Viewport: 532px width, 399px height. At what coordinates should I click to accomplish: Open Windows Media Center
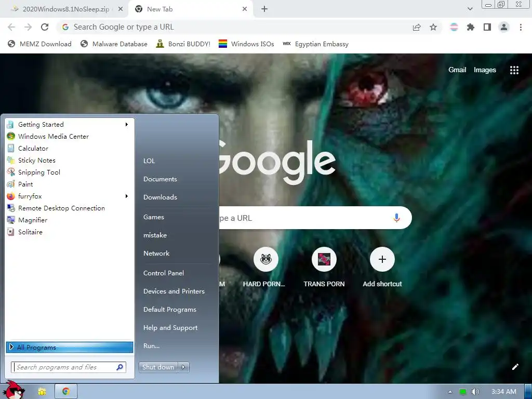(70, 137)
